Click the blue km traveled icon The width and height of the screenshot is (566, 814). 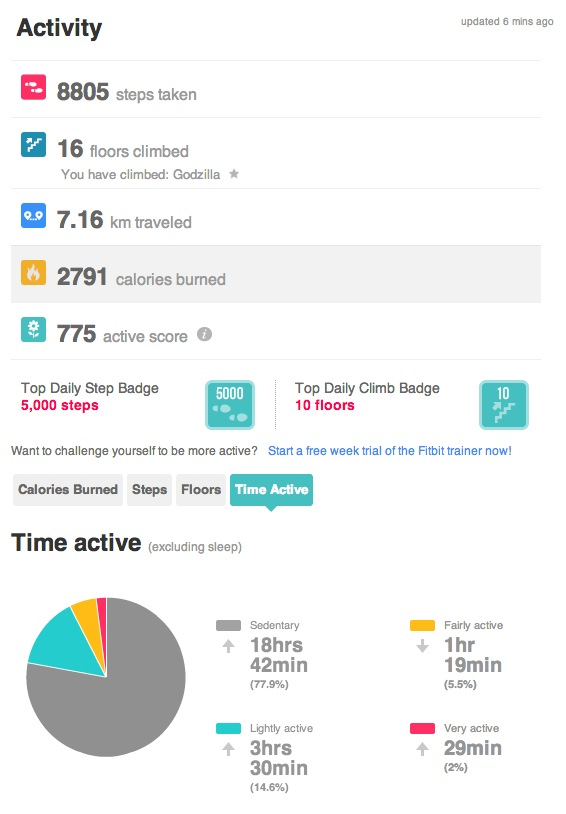point(33,215)
